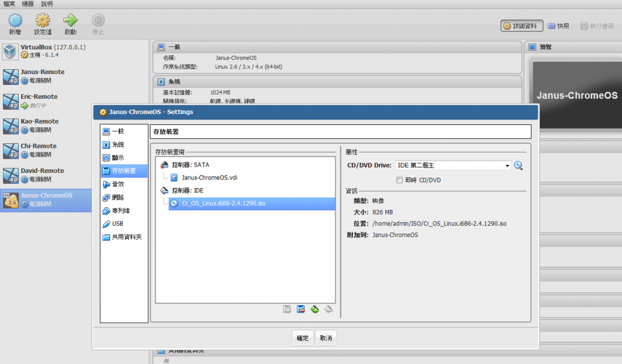Open USB settings category
This screenshot has width=622, height=364.
coord(124,224)
